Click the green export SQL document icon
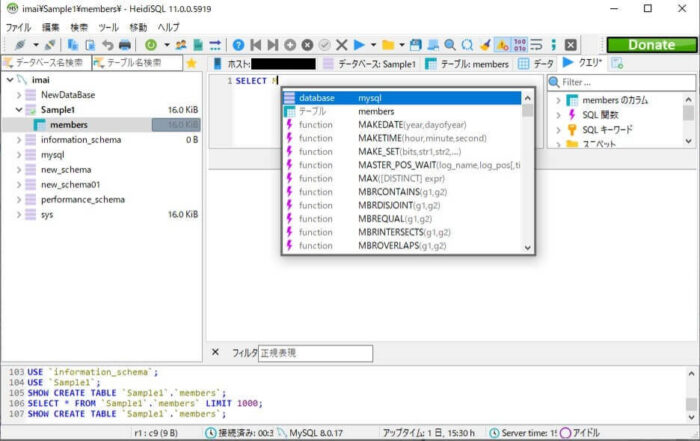 [x=198, y=45]
